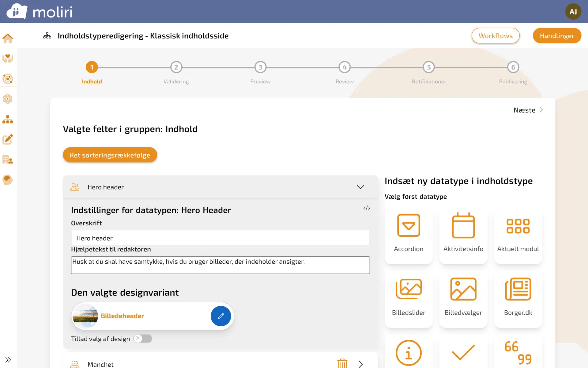Click the edit pencil sidebar icon
This screenshot has width=588, height=368.
point(8,140)
